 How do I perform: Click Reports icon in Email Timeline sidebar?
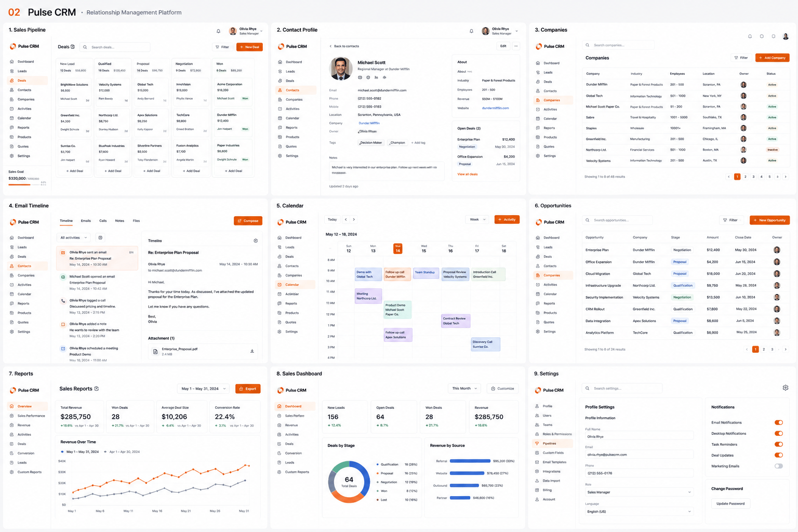click(12, 303)
